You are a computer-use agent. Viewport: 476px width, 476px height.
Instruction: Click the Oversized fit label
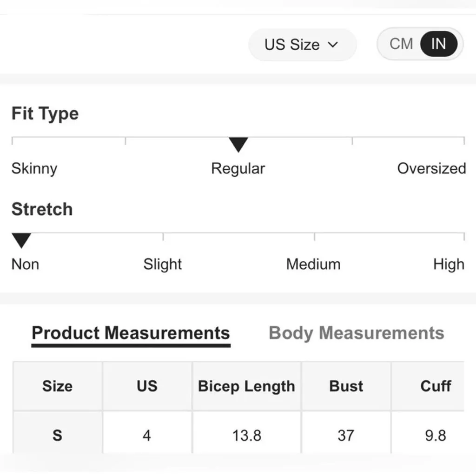click(431, 168)
